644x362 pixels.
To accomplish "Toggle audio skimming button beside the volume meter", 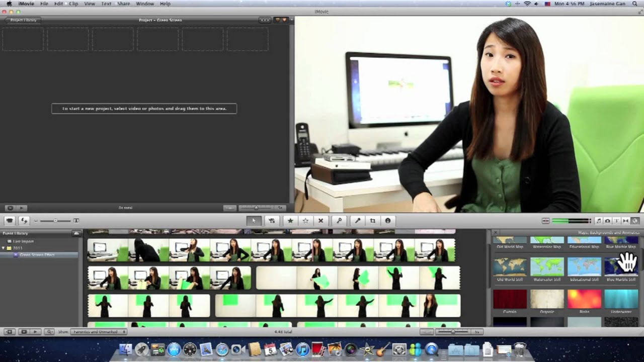I will point(546,221).
